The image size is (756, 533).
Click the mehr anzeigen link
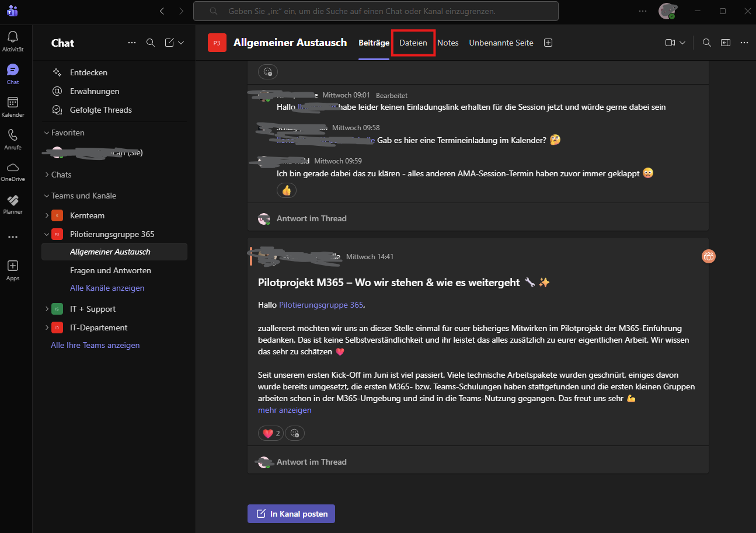(284, 410)
